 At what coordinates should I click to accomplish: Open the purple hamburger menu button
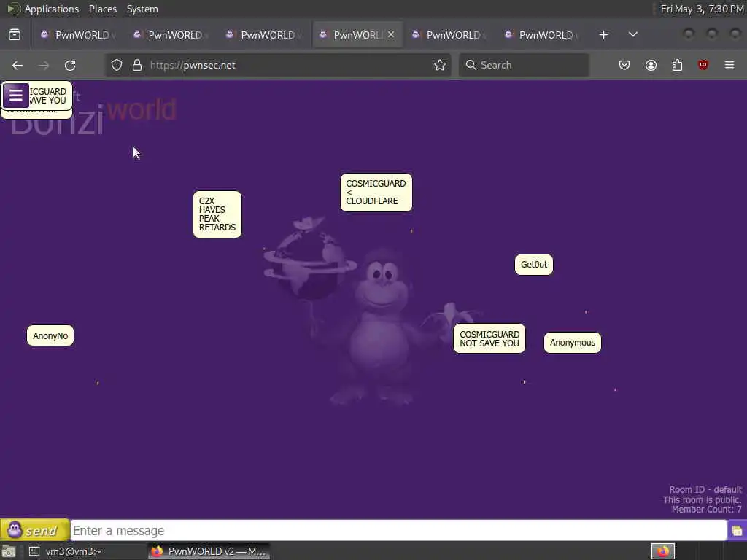(16, 96)
